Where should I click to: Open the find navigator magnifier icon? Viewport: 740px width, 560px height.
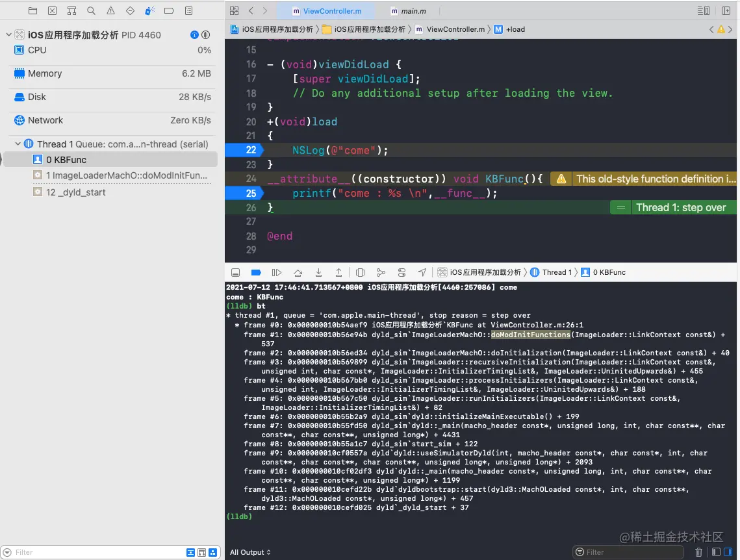pos(91,10)
